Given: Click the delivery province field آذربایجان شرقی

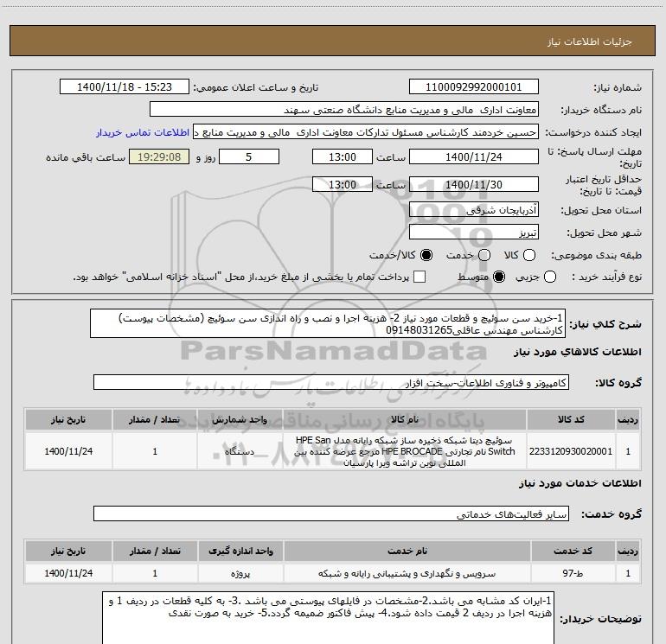Looking at the screenshot, I should pyautogui.click(x=474, y=209).
